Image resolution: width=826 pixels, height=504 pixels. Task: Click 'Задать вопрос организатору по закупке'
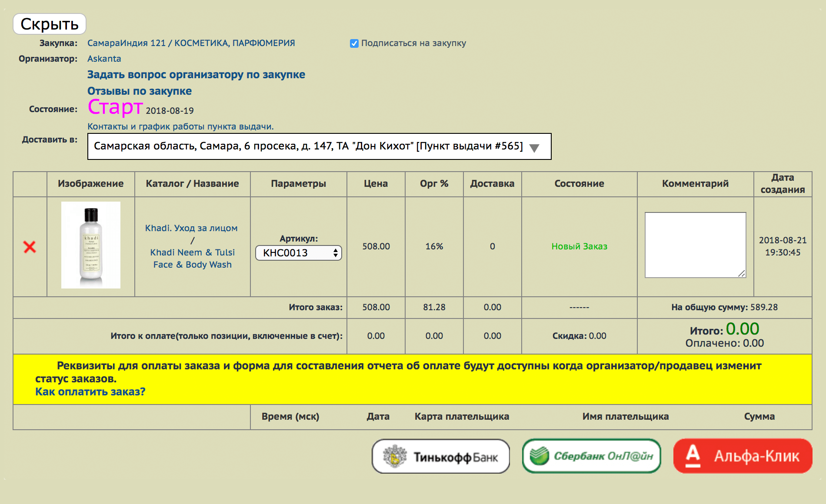tap(196, 75)
